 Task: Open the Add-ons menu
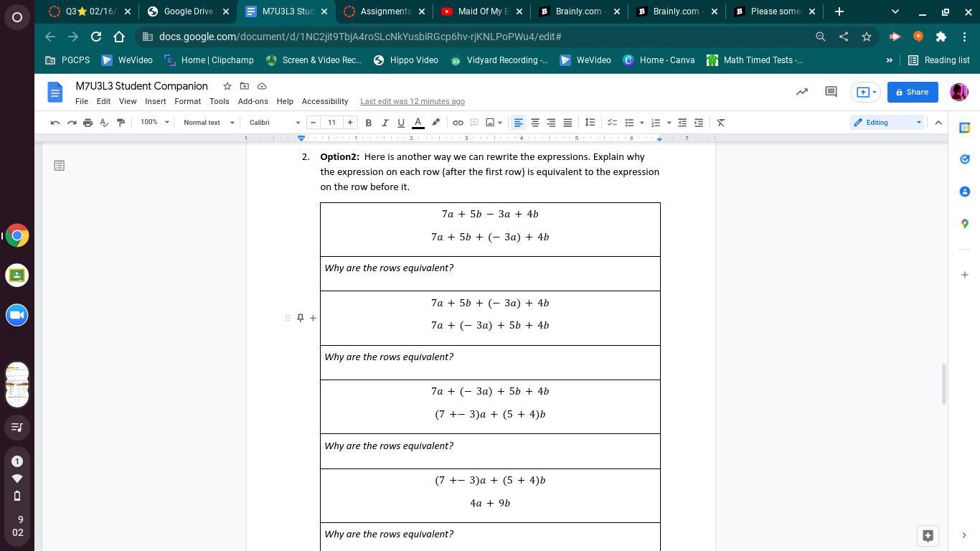pyautogui.click(x=253, y=101)
